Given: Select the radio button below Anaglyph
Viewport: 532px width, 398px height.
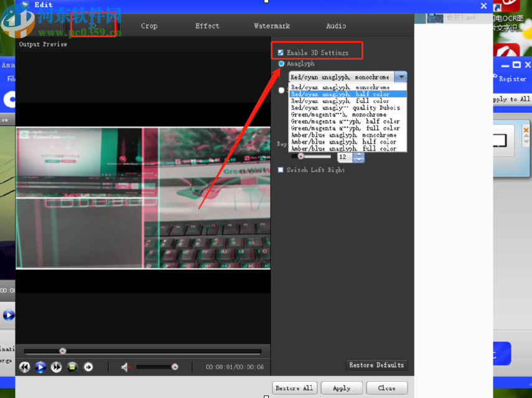Looking at the screenshot, I should coord(281,90).
